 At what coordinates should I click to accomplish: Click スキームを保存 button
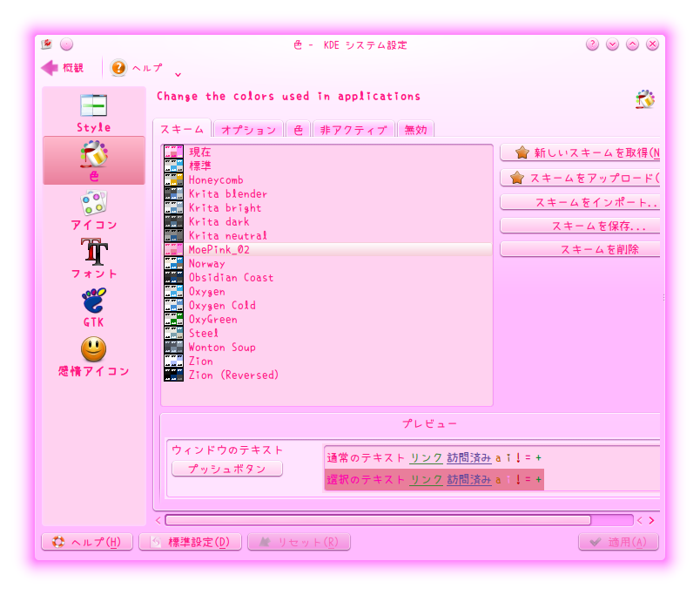581,226
